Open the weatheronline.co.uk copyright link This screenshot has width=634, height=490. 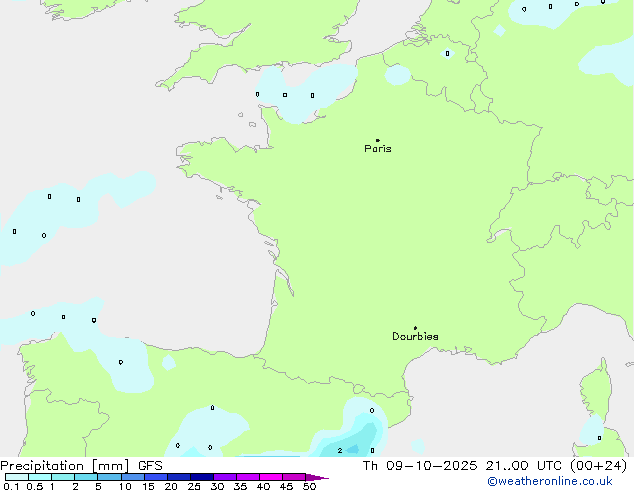(x=550, y=482)
